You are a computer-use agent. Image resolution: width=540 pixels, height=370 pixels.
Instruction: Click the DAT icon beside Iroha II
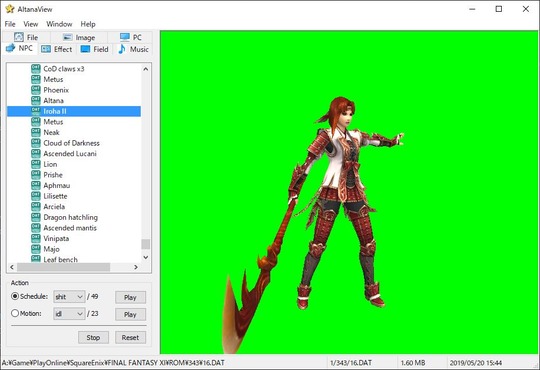36,111
